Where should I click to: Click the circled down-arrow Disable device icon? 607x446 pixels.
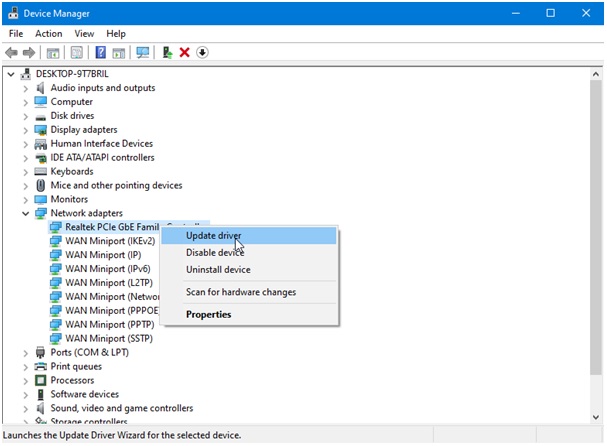click(202, 52)
